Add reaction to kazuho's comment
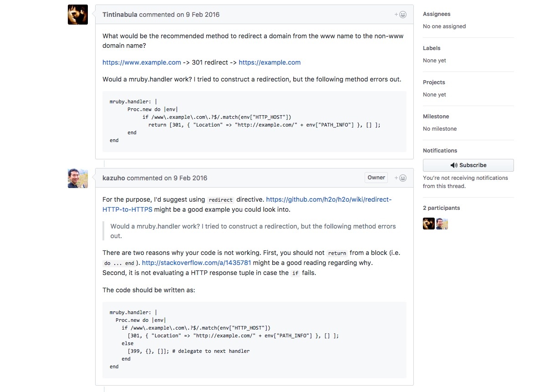Image resolution: width=544 pixels, height=392 pixels. pyautogui.click(x=400, y=178)
